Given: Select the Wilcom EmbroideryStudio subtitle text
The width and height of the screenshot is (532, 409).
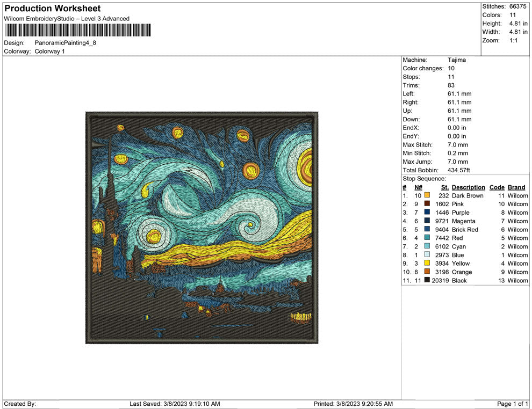Looking at the screenshot, I should pyautogui.click(x=67, y=19).
